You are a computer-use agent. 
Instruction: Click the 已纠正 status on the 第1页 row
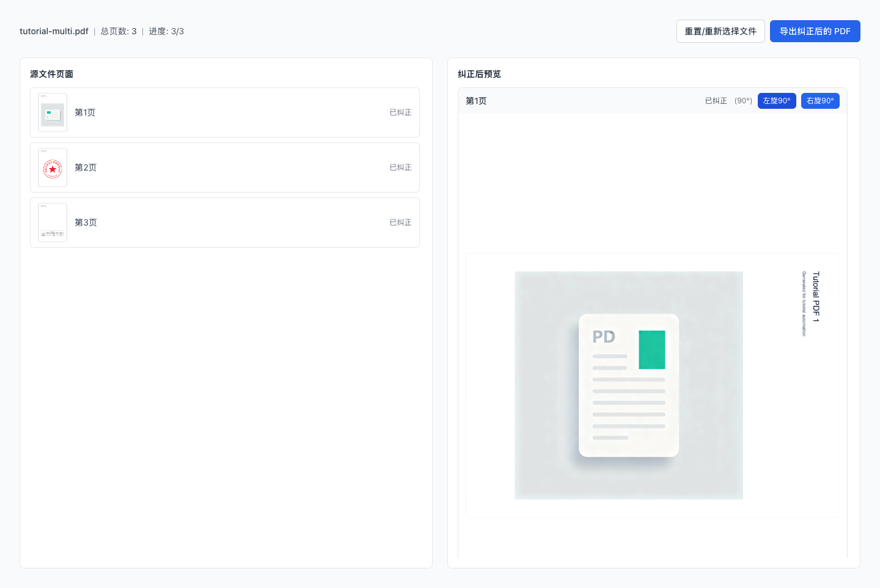click(400, 112)
